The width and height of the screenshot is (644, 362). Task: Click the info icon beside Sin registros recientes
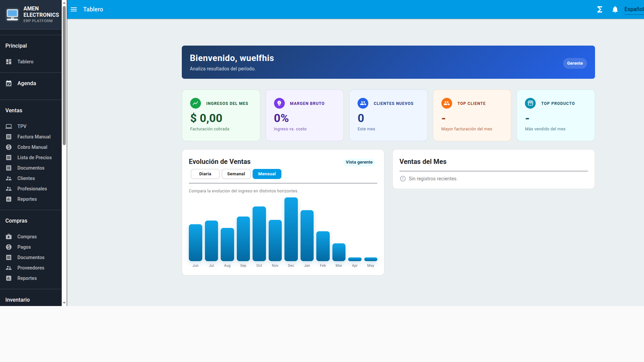[403, 179]
